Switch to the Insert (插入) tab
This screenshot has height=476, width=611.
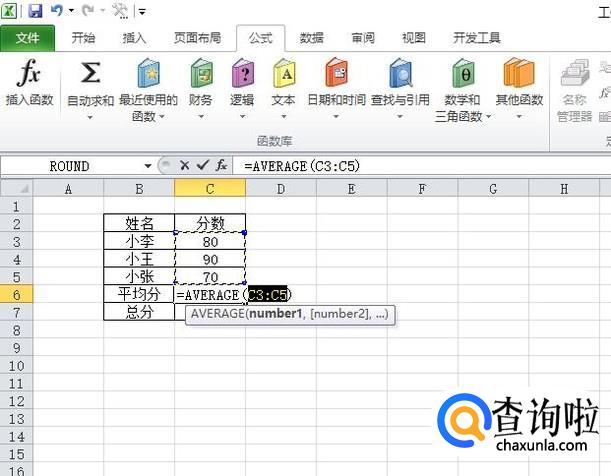(x=134, y=38)
